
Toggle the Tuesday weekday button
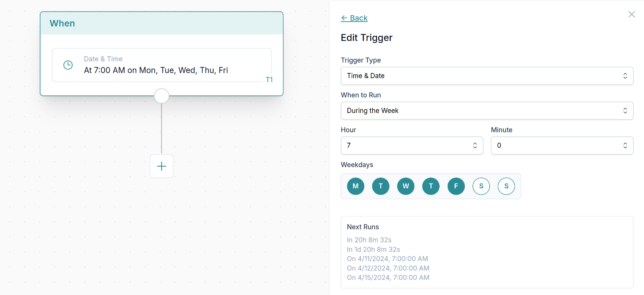[381, 186]
